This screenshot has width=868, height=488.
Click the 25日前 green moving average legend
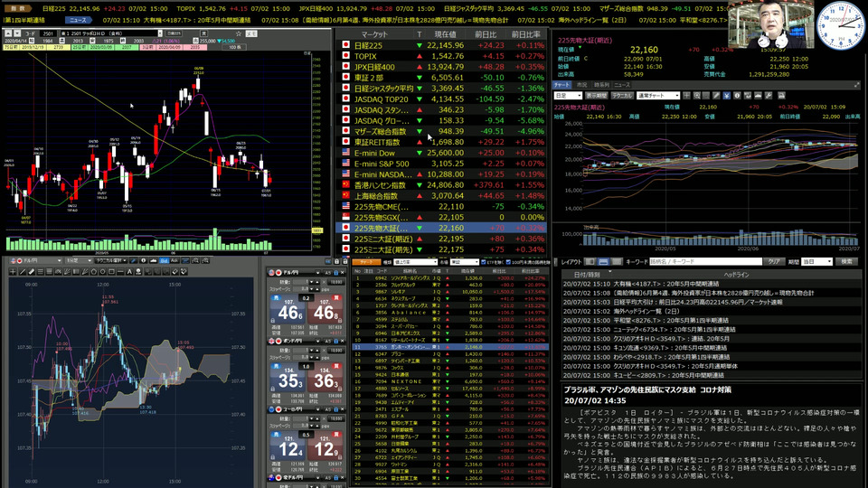coord(80,47)
